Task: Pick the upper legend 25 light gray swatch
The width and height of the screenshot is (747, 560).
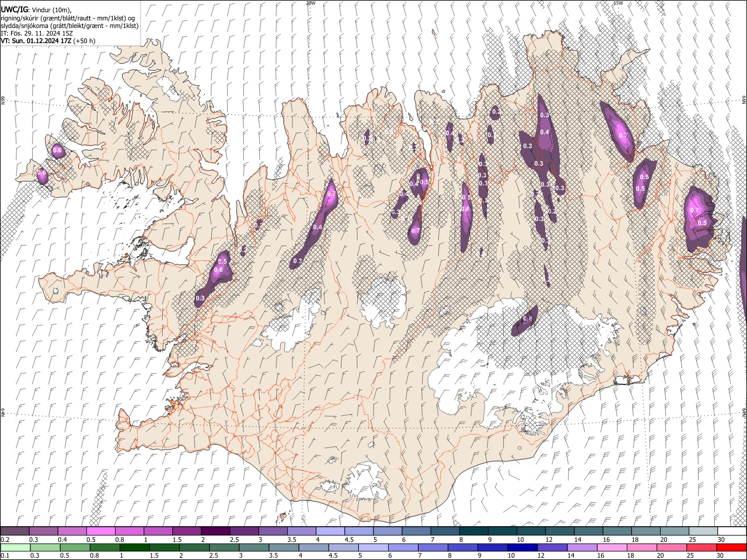Action: coord(704,531)
